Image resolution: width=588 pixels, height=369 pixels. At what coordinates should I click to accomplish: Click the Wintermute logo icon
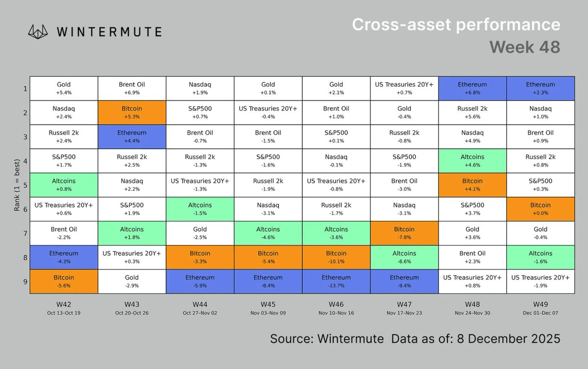coord(39,32)
